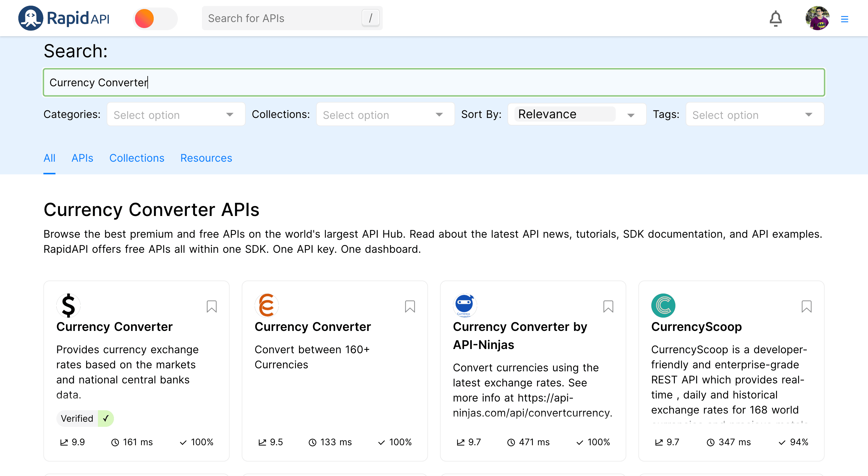Click the Tags dropdown arrow
Screen dimensions: 868x476
809,115
